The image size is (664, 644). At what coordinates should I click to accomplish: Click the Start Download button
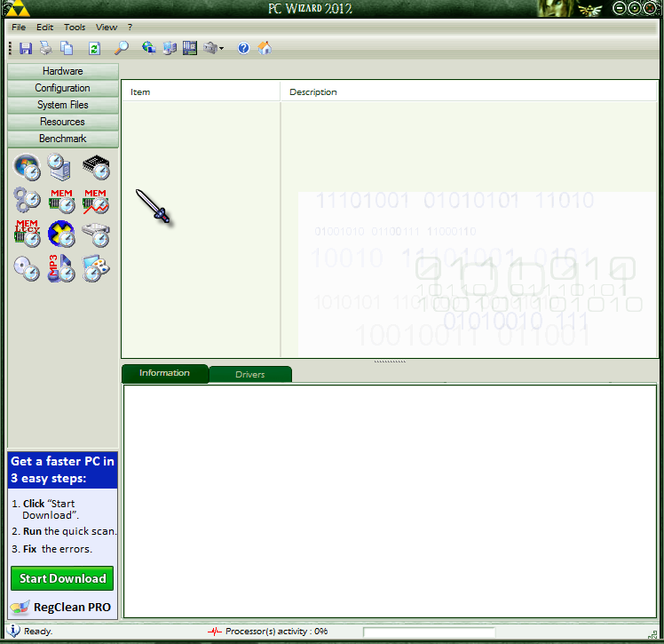coord(62,578)
